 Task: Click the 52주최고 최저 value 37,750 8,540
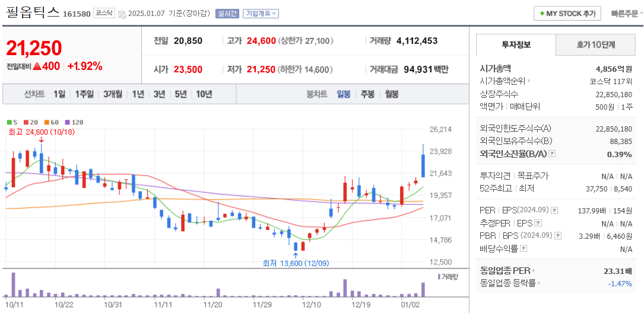(x=607, y=189)
